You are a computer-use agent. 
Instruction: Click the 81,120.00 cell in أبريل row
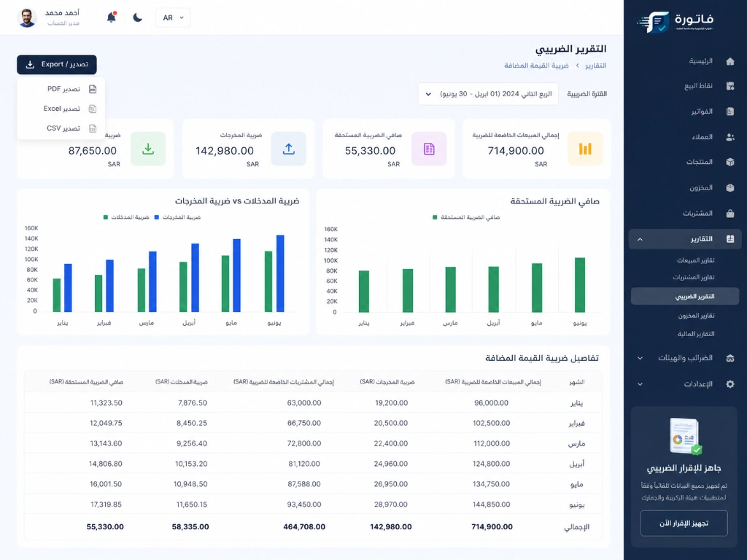(304, 463)
